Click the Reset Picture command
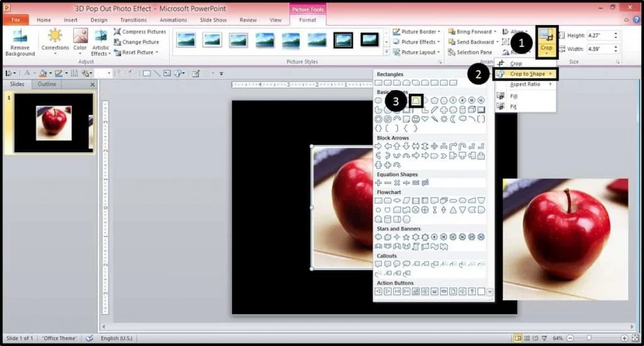The height and width of the screenshot is (346, 644). point(136,52)
